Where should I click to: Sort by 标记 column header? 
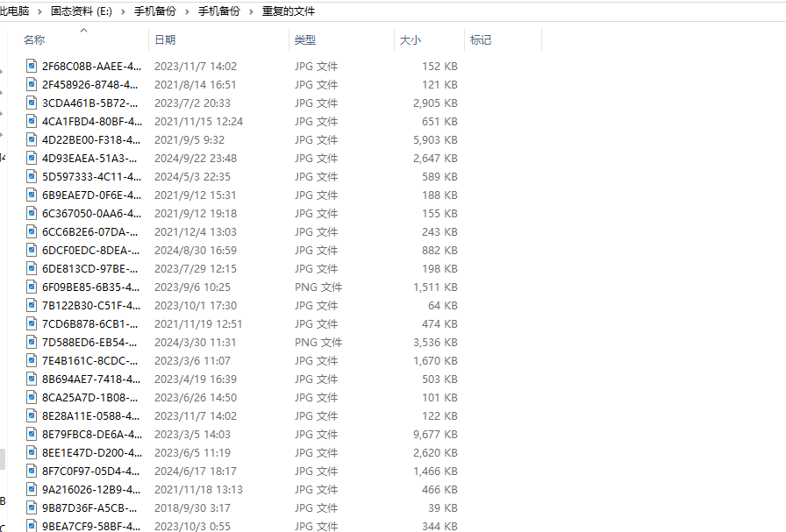[x=481, y=39]
